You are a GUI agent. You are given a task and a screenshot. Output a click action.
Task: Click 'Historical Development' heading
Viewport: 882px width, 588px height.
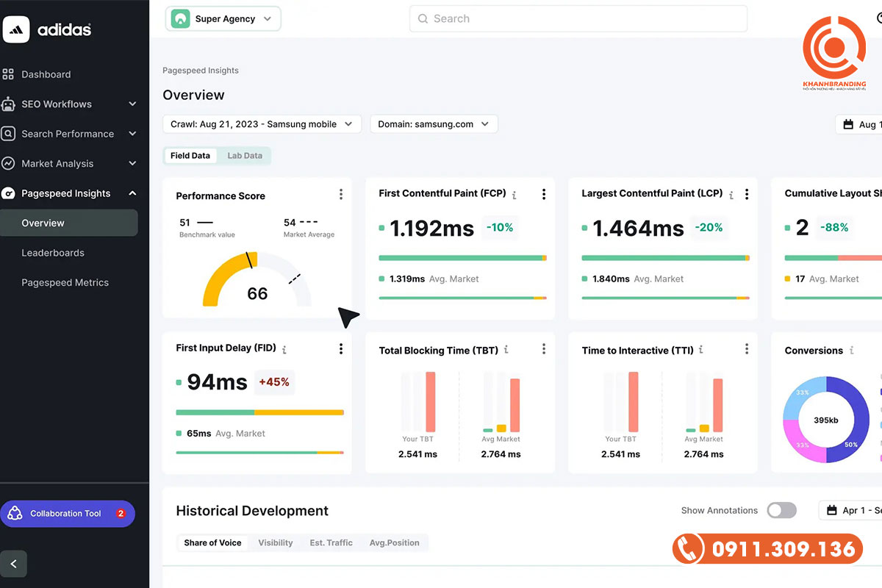click(x=252, y=511)
